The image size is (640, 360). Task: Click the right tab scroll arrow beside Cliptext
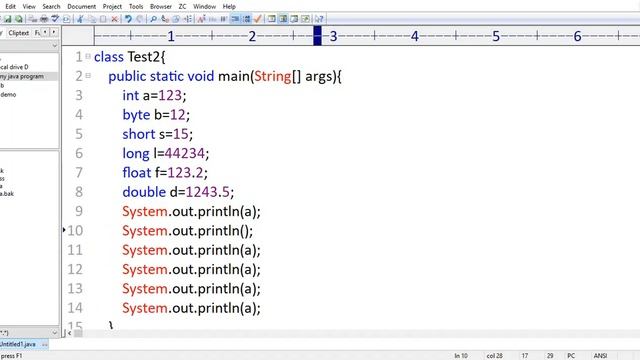54,32
